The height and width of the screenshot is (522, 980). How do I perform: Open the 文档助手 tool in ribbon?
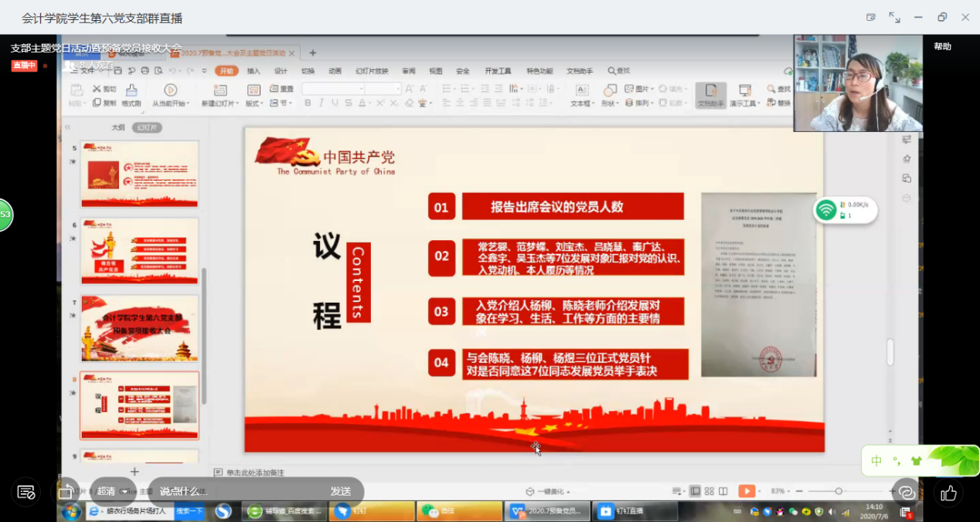pyautogui.click(x=710, y=95)
